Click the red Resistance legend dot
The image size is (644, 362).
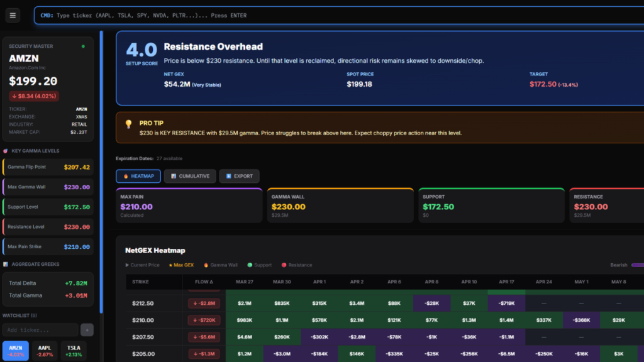pos(284,265)
